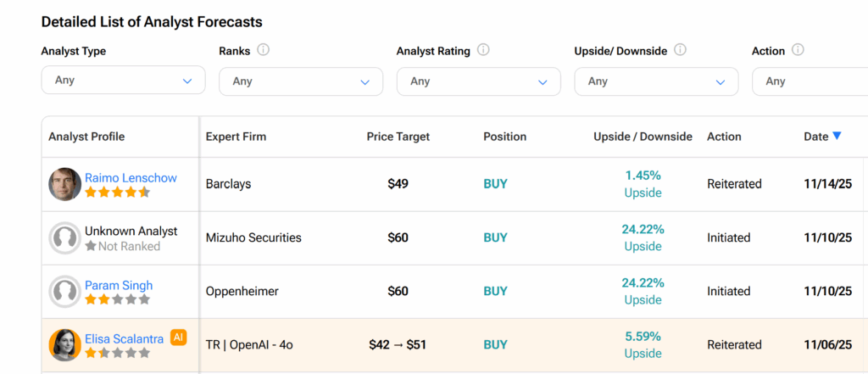Click the orange AI badge by Elisa Scalantra
Viewport: 868px width, 374px height.
click(x=178, y=338)
